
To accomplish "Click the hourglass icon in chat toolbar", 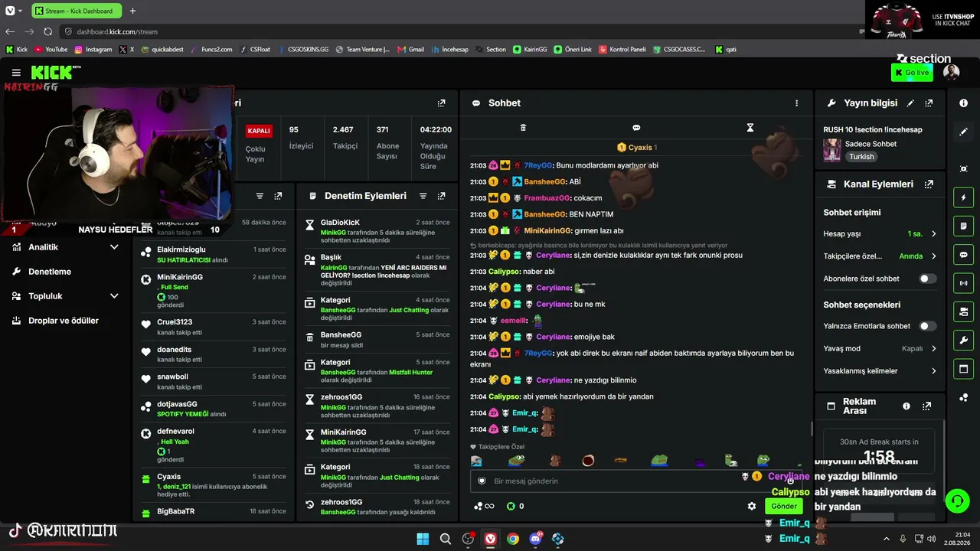I will click(750, 128).
